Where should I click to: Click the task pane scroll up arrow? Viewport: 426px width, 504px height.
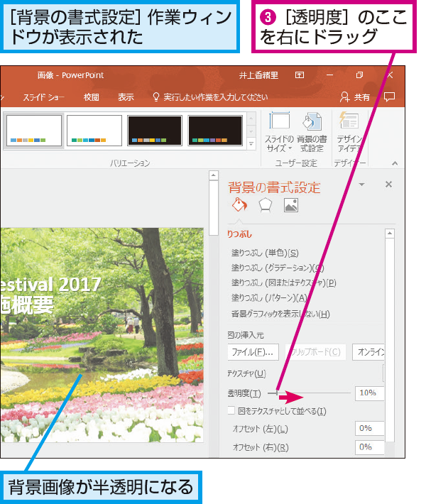point(390,233)
